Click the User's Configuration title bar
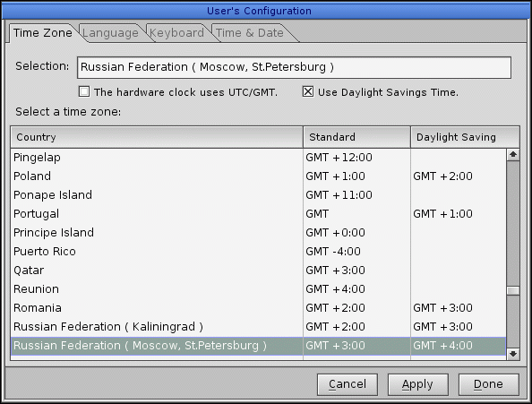This screenshot has width=532, height=404. click(x=266, y=11)
